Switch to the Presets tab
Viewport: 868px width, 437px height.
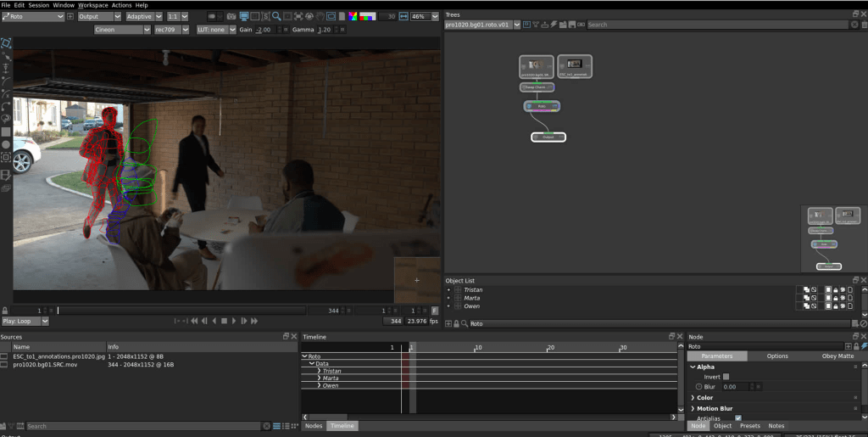tap(749, 426)
